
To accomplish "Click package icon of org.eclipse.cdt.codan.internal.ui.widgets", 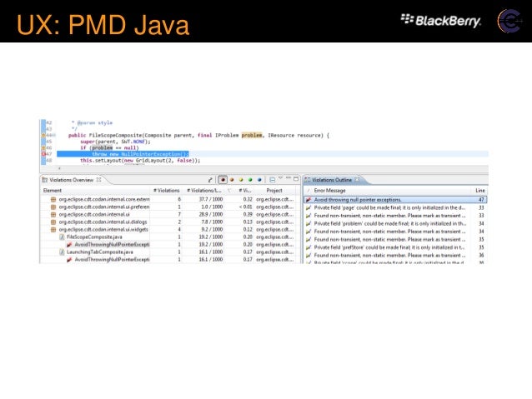I will coord(53,230).
